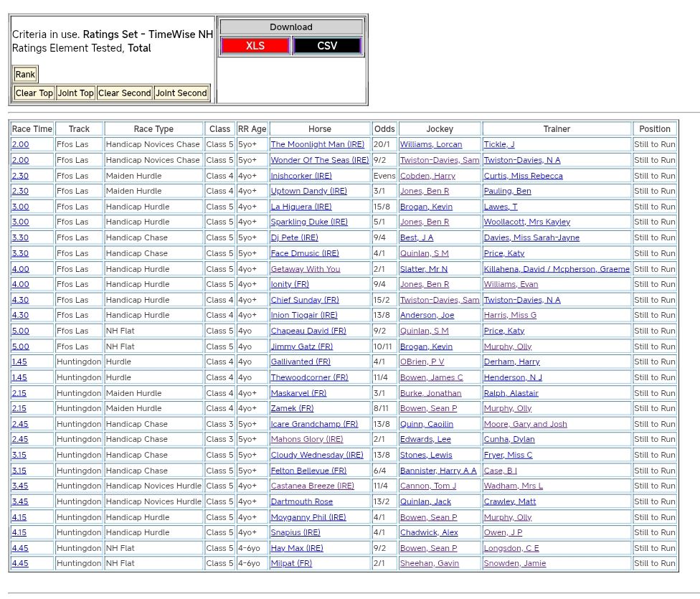Screen dimensions: 700x599
Task: Open horse link Thewoodcorner (FR)
Action: pos(309,378)
